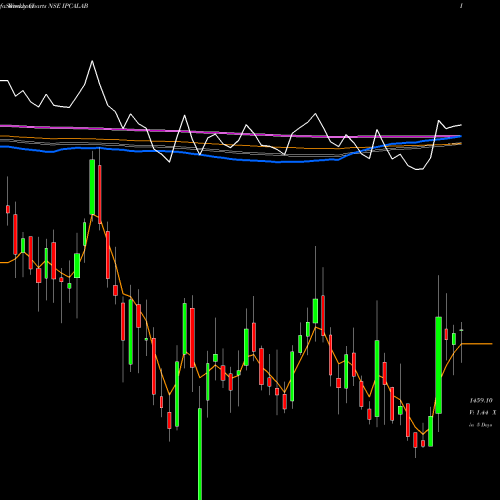Click the volume text below the price label
The width and height of the screenshot is (500, 500).
click(482, 413)
